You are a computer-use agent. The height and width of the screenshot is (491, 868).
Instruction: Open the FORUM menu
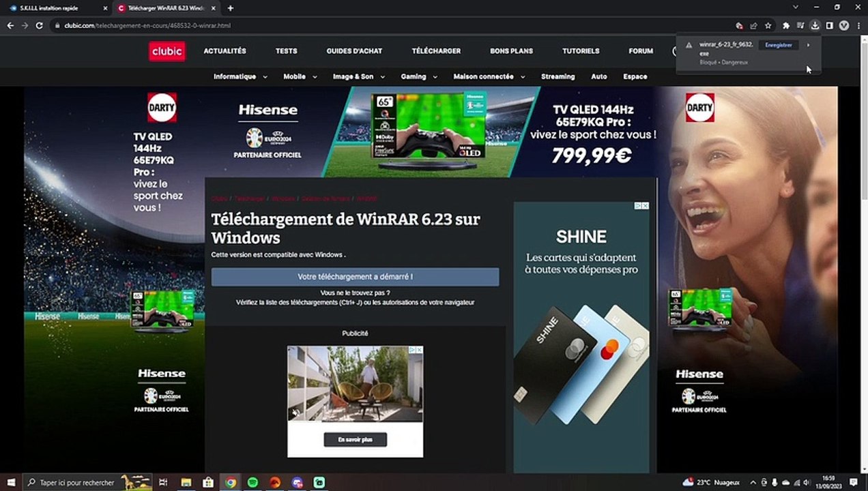pyautogui.click(x=641, y=51)
